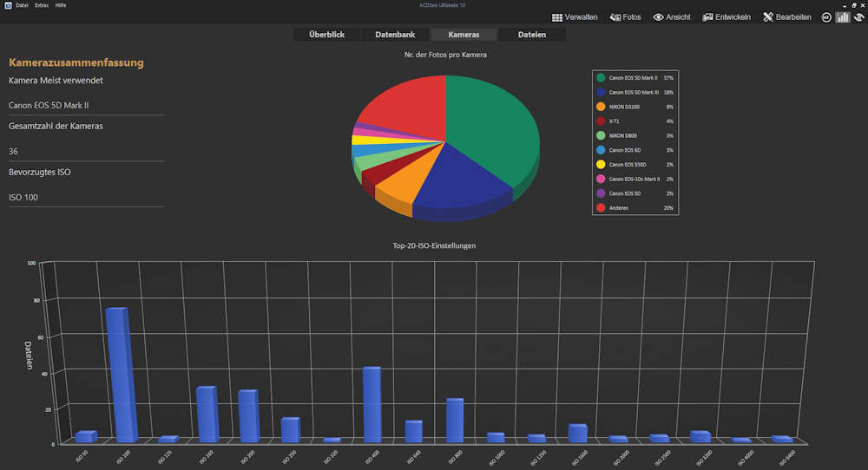Image resolution: width=868 pixels, height=470 pixels.
Task: Click green Canon EOS 5D Mark II legend swatch
Action: 601,78
